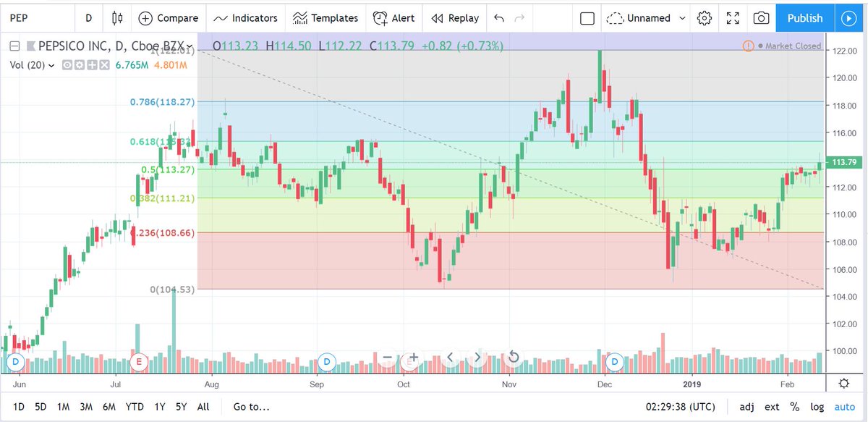Collapse the PEPSICO legend with minus box

(14, 46)
